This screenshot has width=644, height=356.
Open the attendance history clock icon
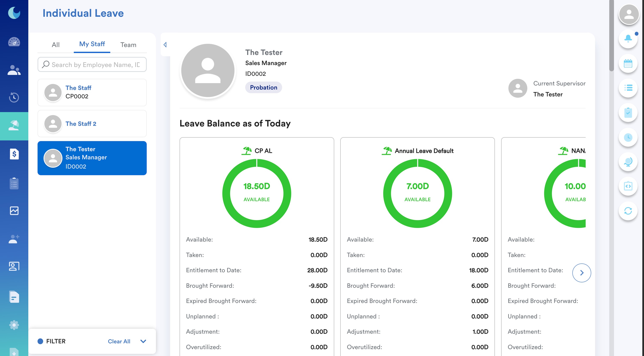[x=14, y=97]
